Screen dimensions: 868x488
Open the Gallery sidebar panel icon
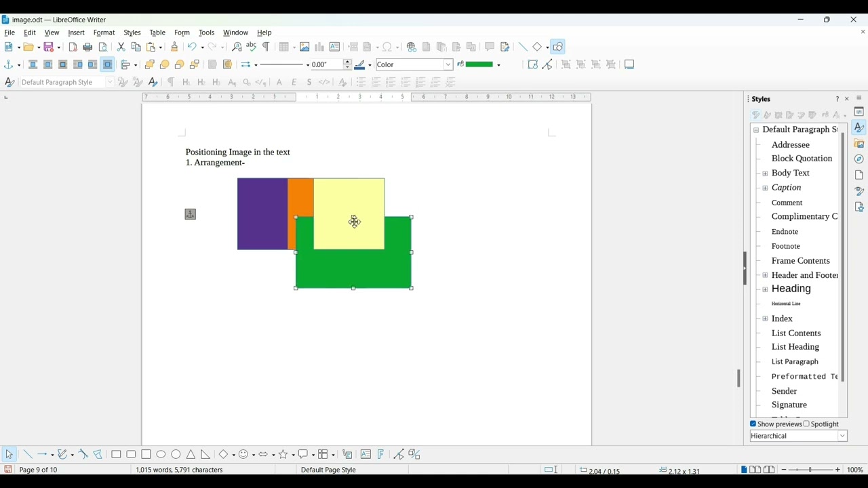pos(861,144)
